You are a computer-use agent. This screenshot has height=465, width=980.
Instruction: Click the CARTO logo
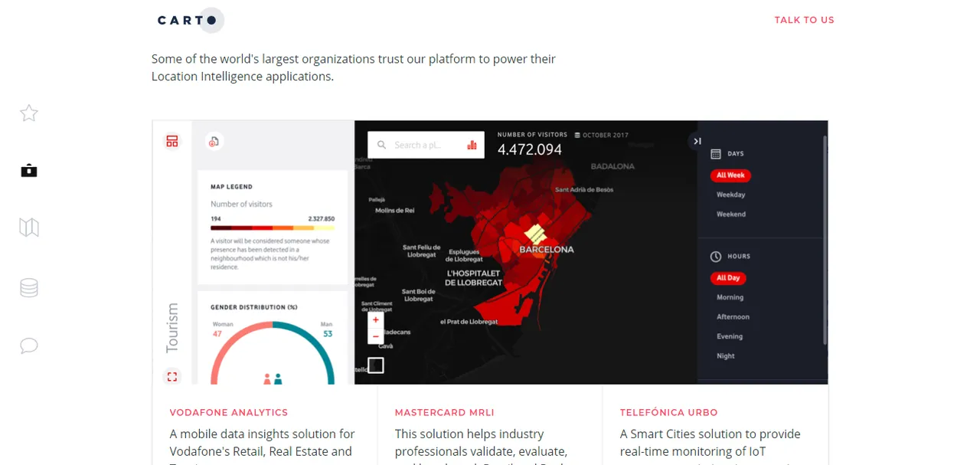[190, 20]
